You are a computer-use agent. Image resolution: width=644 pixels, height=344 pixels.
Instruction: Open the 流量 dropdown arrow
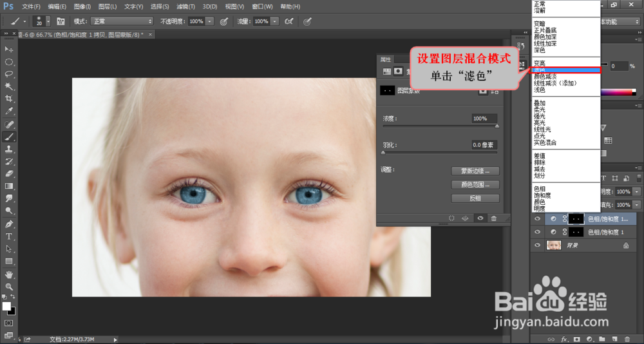coord(275,21)
